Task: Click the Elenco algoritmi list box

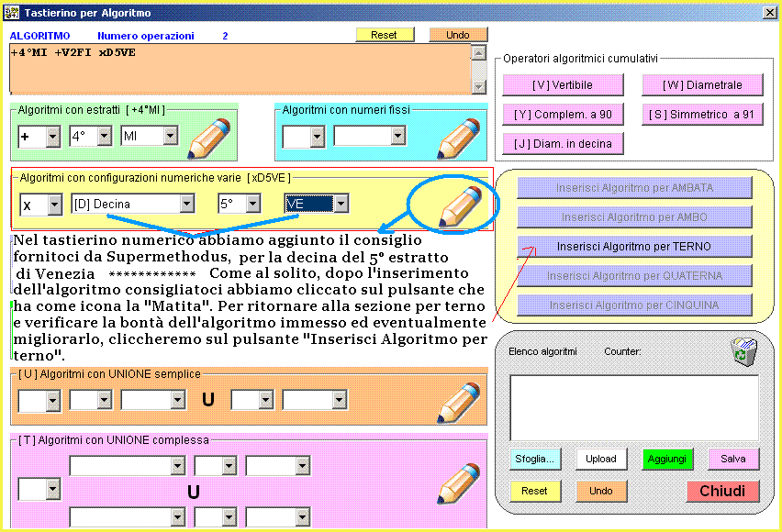Action: pyautogui.click(x=634, y=408)
